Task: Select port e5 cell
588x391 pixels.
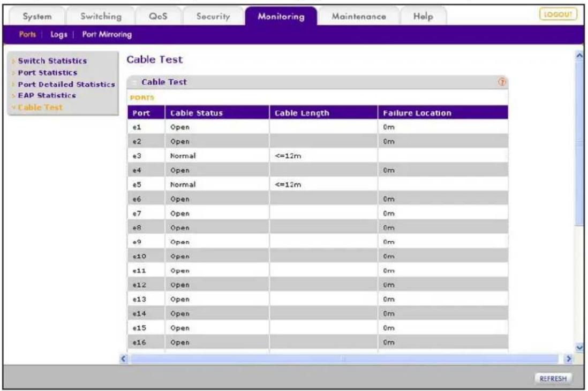Action: [146, 184]
